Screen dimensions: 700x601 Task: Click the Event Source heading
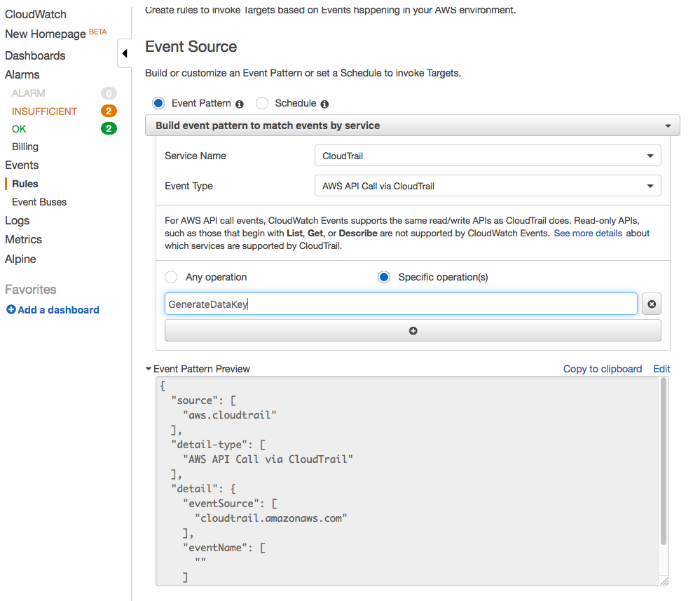pyautogui.click(x=191, y=46)
